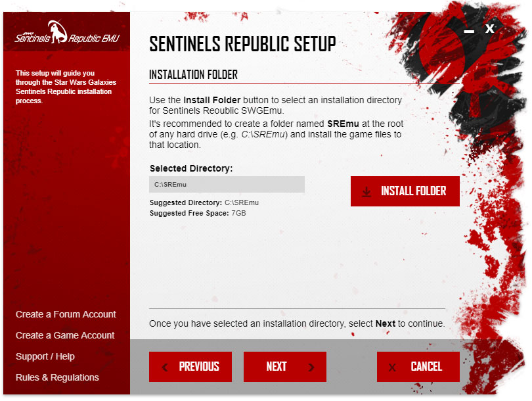Close the setup window with top-right X

(x=490, y=29)
